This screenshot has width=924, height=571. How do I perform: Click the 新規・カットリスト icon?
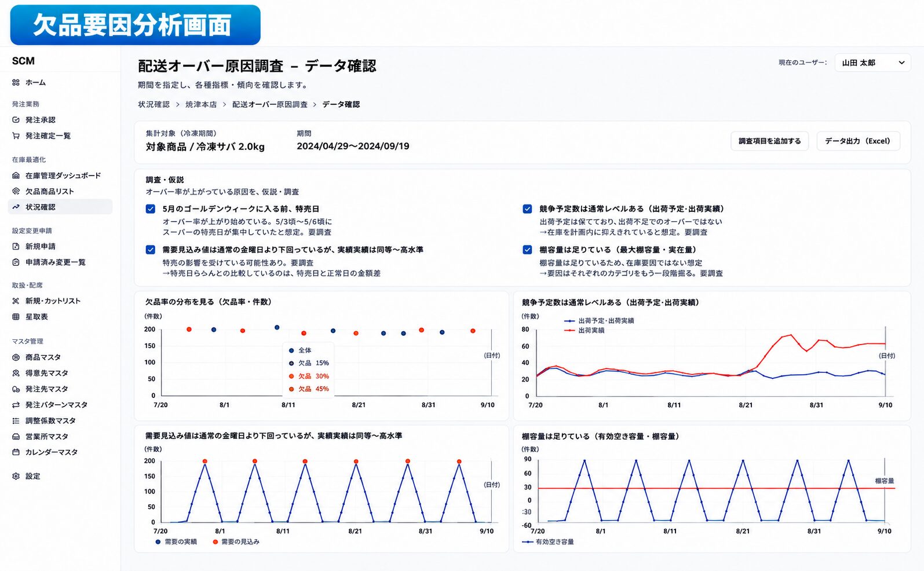point(16,301)
